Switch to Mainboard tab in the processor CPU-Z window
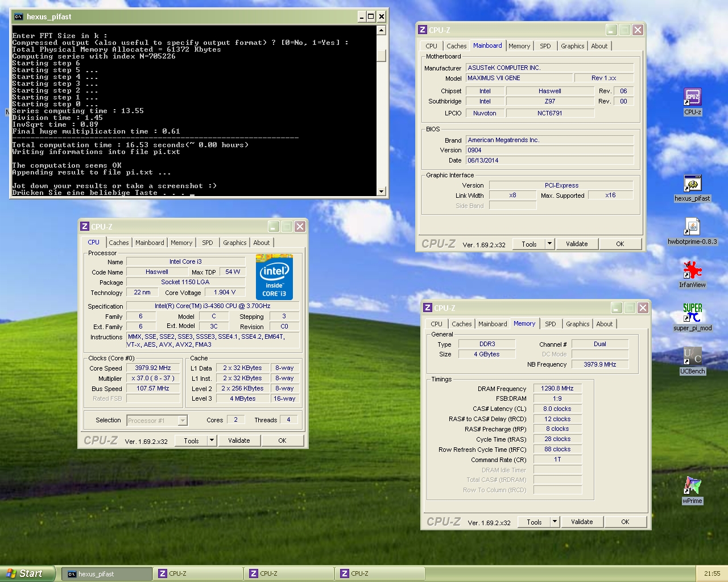Image resolution: width=728 pixels, height=582 pixels. click(x=150, y=243)
